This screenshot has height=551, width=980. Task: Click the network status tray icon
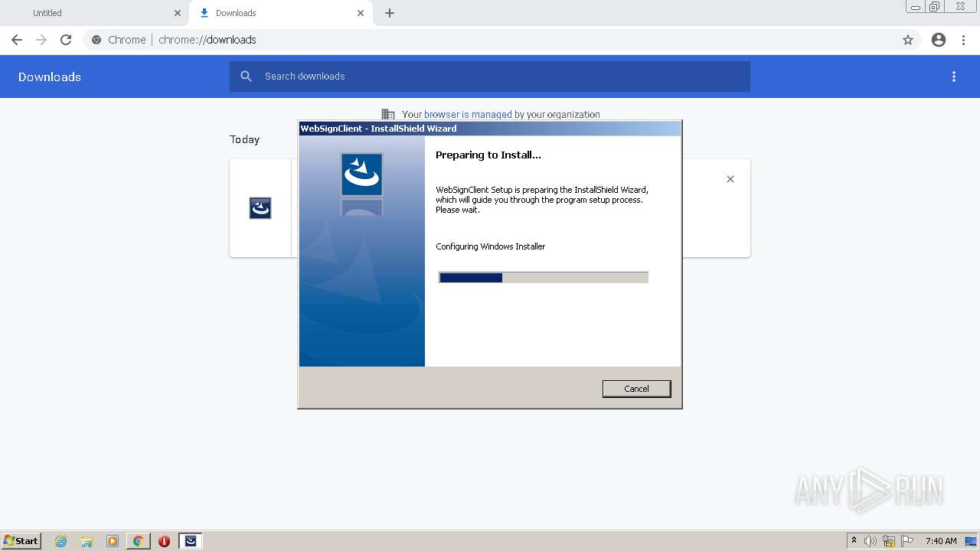tap(889, 541)
